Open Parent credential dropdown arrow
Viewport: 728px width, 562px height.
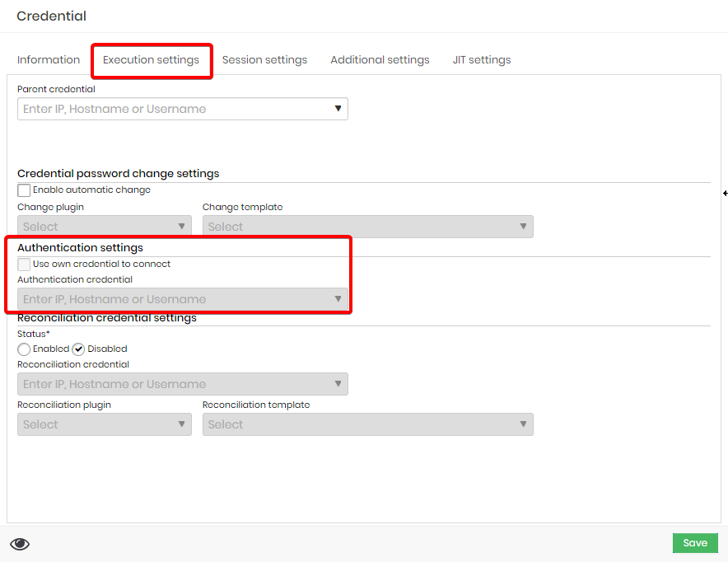coord(338,108)
